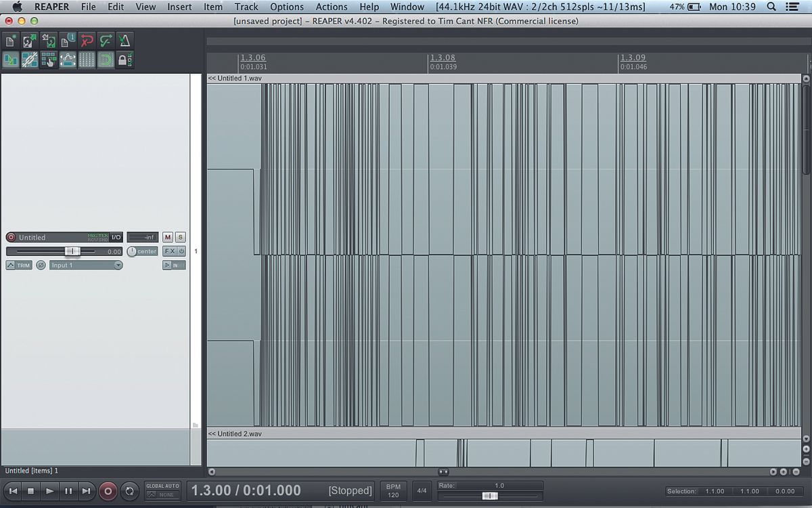Viewport: 812px width, 508px height.
Task: Open a project using the toolbar icon
Action: click(x=29, y=41)
